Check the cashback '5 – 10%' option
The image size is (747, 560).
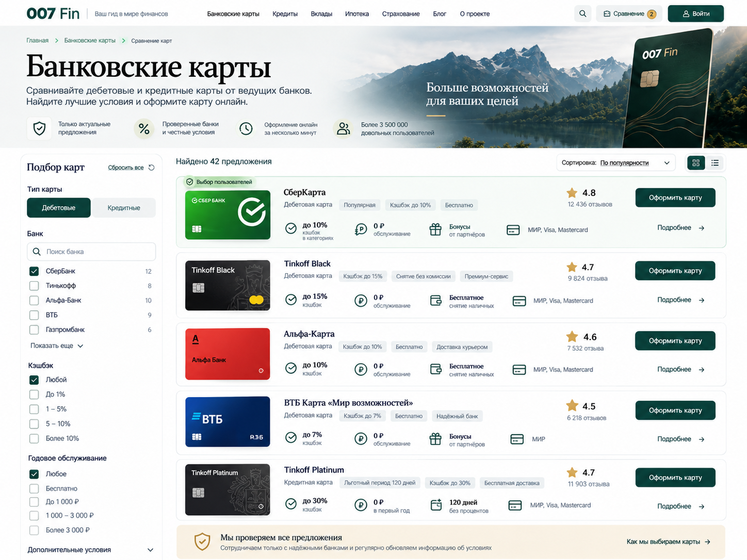[x=34, y=424]
